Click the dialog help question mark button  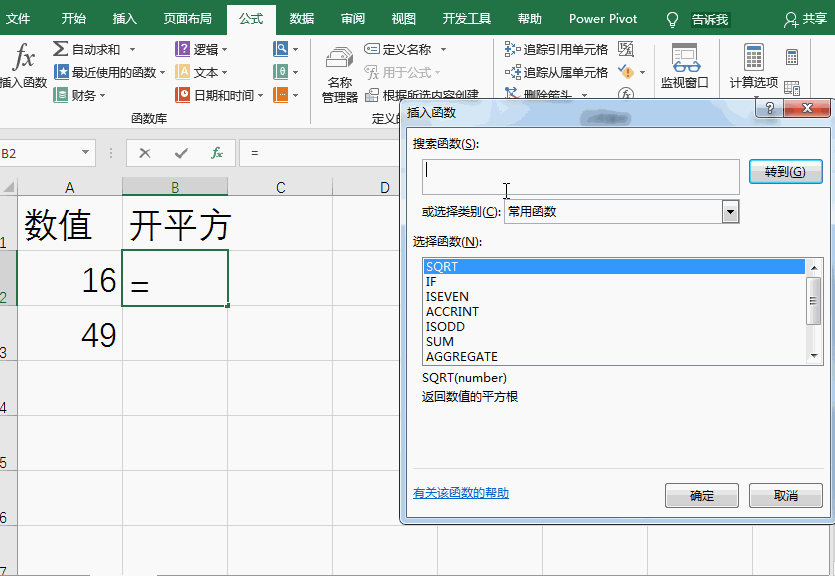pyautogui.click(x=769, y=108)
